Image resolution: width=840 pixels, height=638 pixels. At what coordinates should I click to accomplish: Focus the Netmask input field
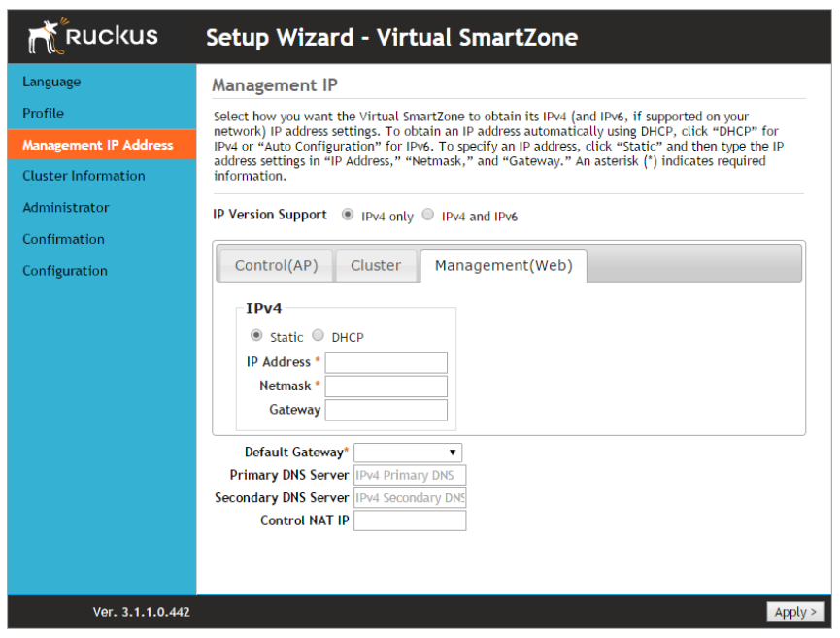(386, 386)
